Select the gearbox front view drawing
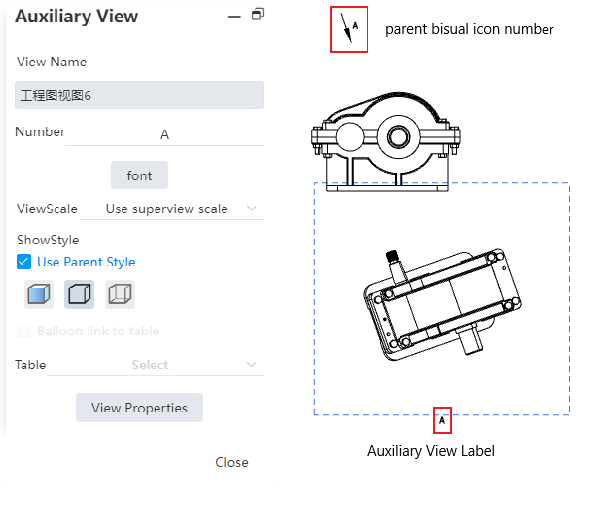The image size is (592, 520). (385, 142)
